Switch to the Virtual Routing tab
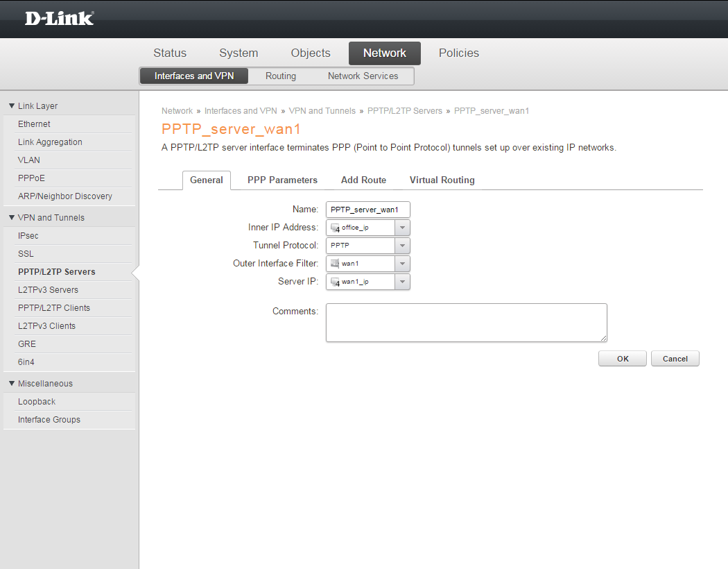The image size is (728, 569). [442, 180]
